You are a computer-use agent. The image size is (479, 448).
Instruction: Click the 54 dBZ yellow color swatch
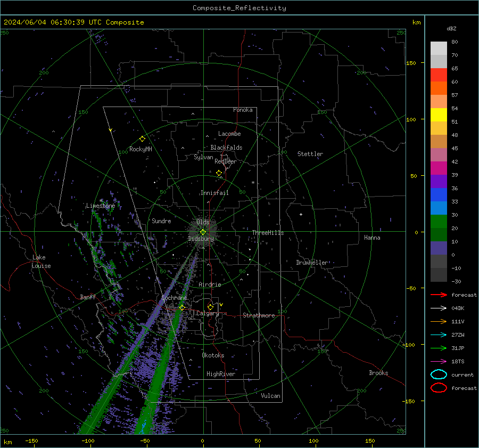coord(439,115)
